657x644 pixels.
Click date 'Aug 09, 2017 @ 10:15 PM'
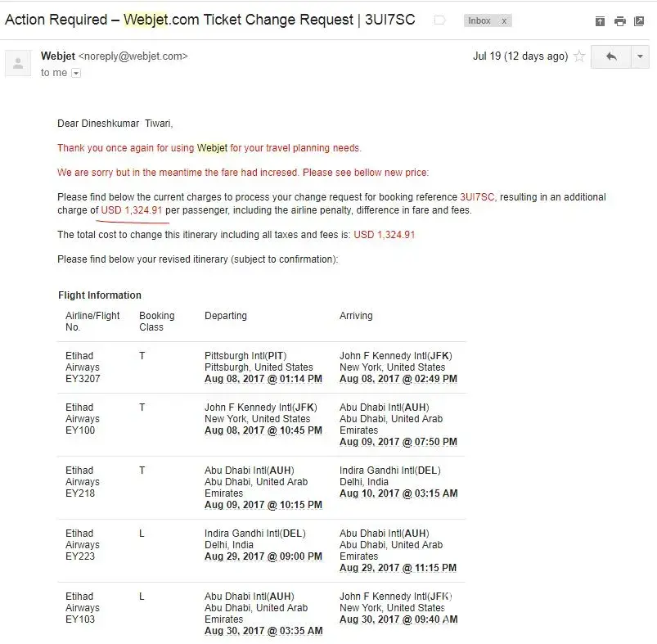pyautogui.click(x=263, y=504)
